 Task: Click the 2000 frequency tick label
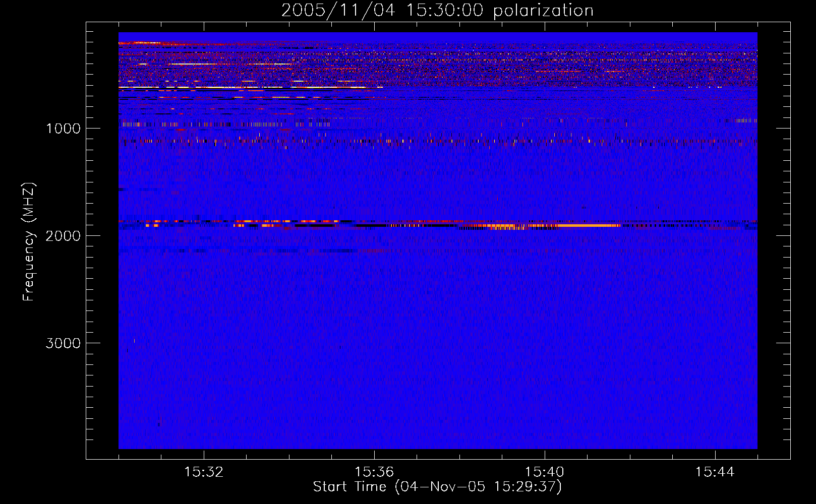[x=64, y=236]
